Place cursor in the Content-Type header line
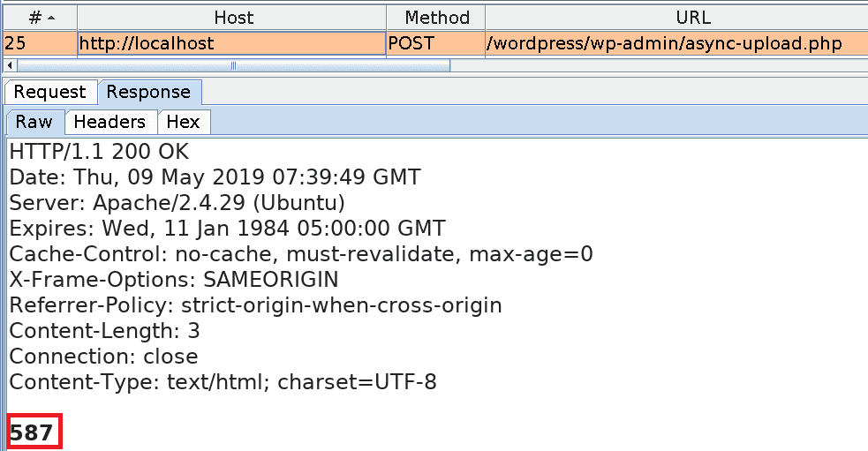Image resolution: width=868 pixels, height=451 pixels. click(x=223, y=382)
